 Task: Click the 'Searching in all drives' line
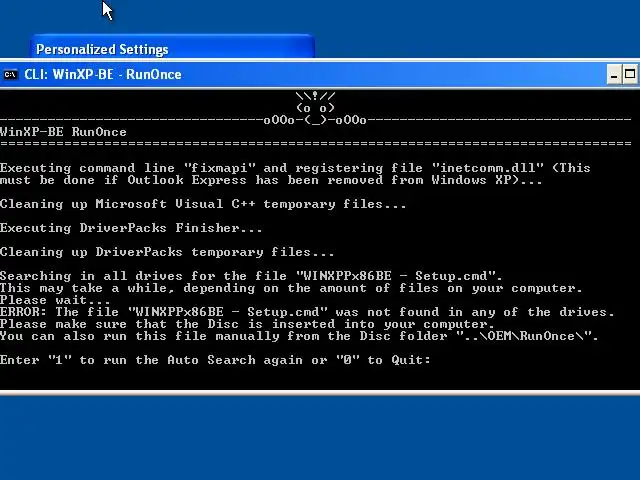click(x=251, y=276)
